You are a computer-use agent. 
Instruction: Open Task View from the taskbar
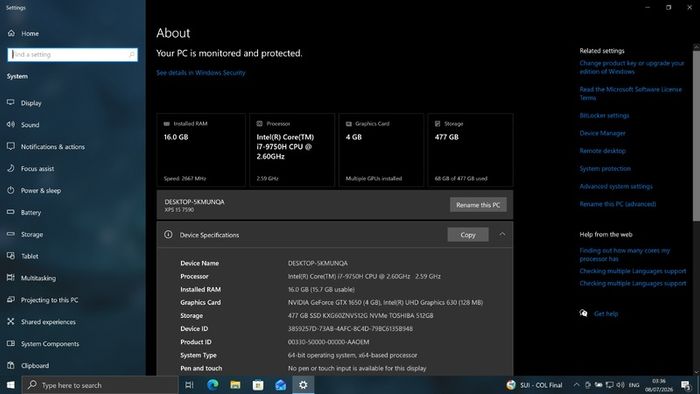click(x=189, y=385)
